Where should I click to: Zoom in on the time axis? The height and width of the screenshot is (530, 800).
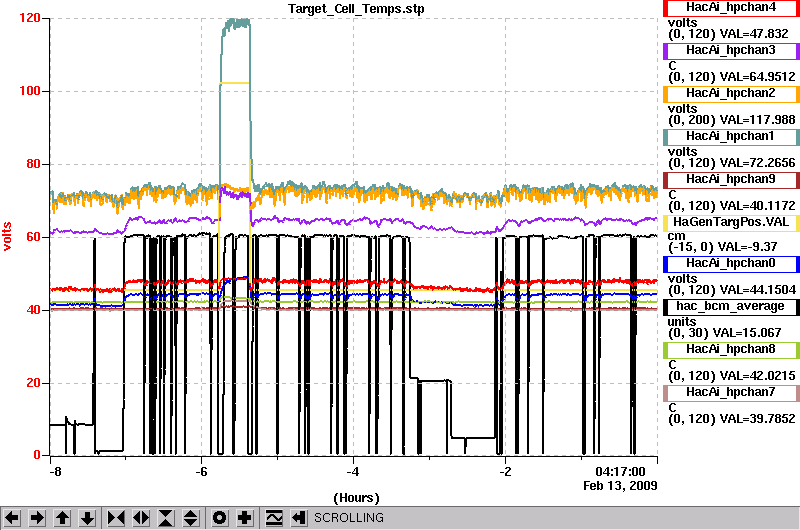(116, 518)
